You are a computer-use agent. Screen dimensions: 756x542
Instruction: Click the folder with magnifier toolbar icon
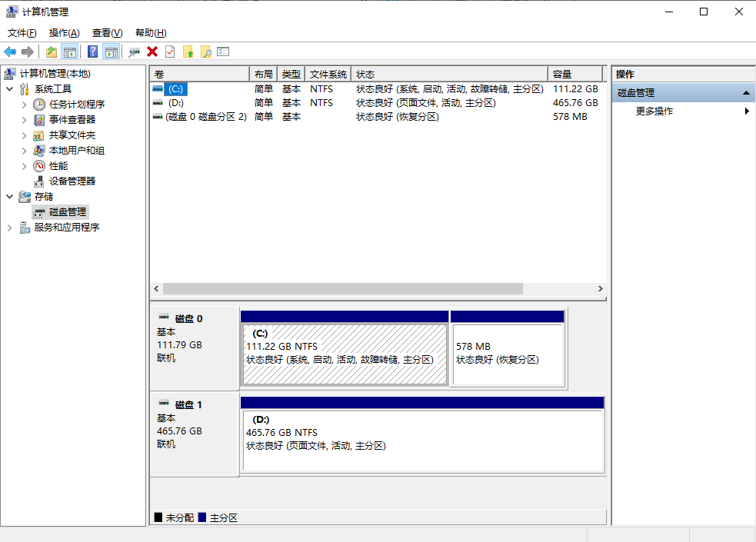point(205,52)
